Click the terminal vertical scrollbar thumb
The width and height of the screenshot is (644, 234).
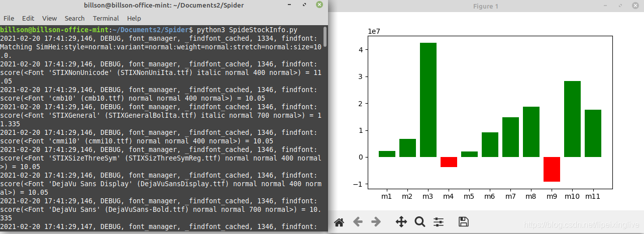click(x=325, y=36)
